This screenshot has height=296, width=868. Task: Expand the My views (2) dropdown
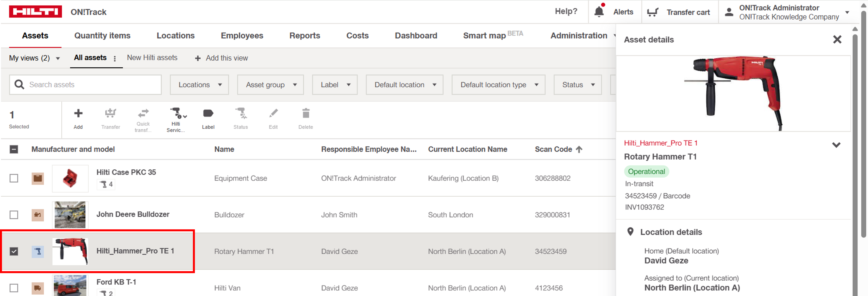tap(35, 58)
